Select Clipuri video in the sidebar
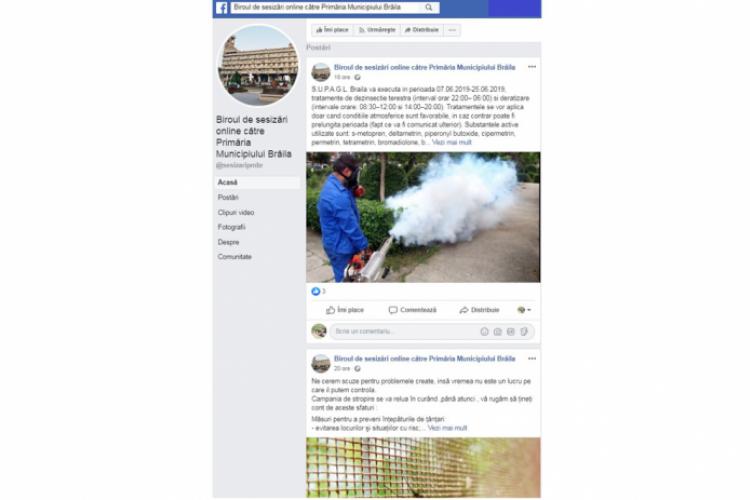Viewport: 750px width, 500px height. click(x=236, y=212)
